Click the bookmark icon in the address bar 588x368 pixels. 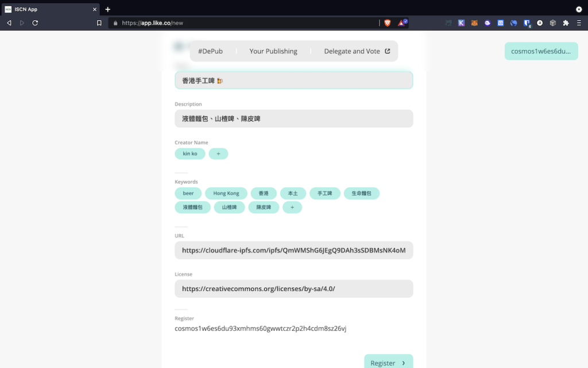pos(99,22)
